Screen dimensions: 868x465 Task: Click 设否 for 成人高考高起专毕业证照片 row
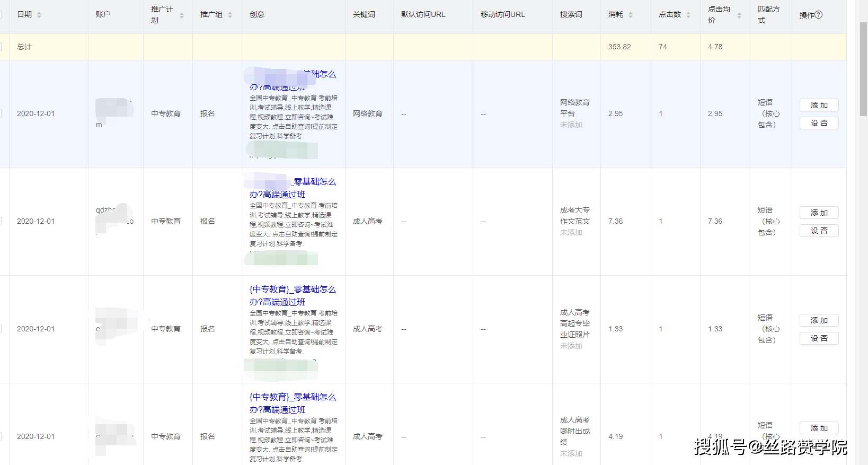coord(819,338)
